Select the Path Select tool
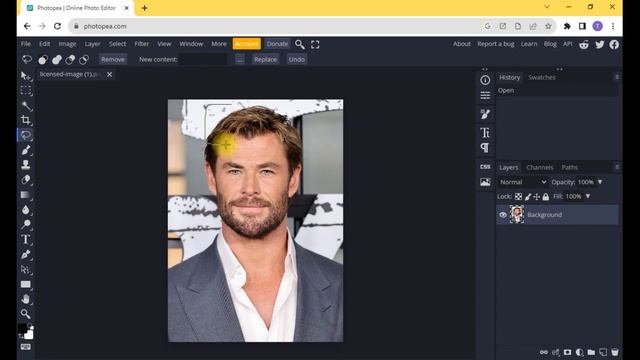Viewport: 640px width, 360px height. (26, 269)
